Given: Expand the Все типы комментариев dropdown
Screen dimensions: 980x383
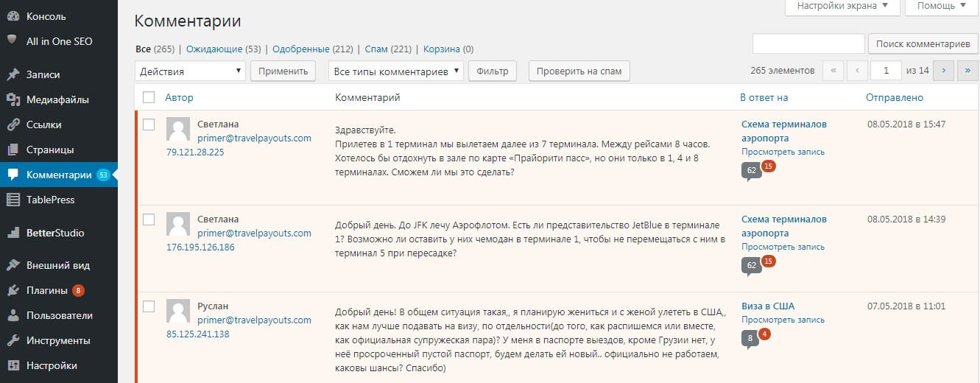Looking at the screenshot, I should [x=395, y=71].
